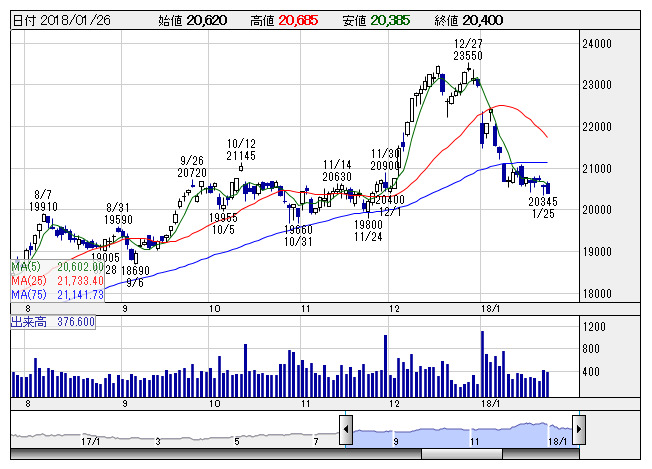Click the 高値 20,685 value in header
This screenshot has height=469, width=652.
284,20
